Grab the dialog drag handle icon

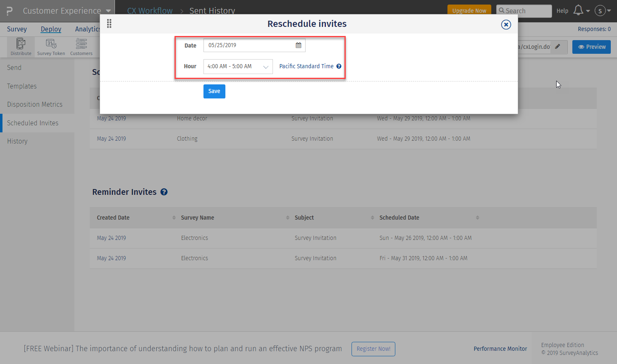(109, 24)
